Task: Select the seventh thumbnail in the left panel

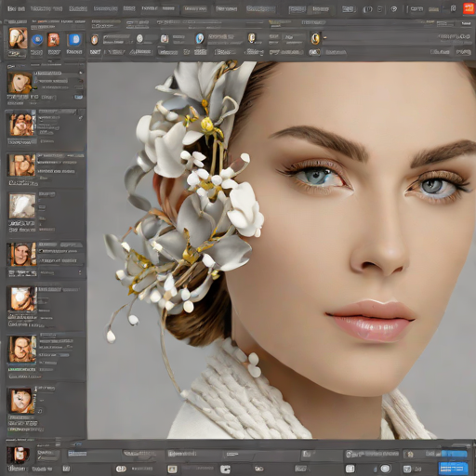Action: tap(22, 350)
